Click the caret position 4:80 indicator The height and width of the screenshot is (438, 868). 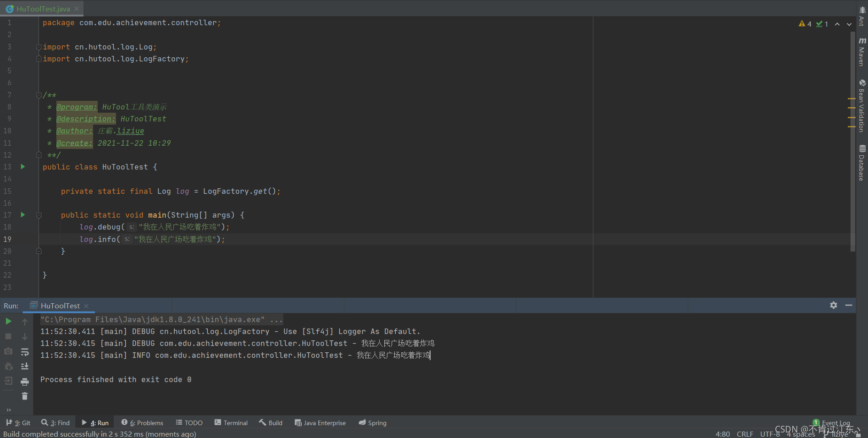[723, 434]
